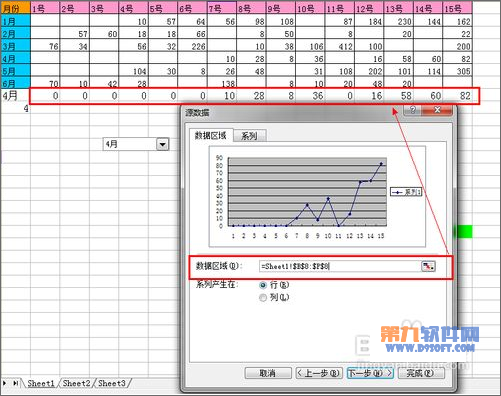Screen dimensions: 501x396
Task: Switch to the 数据区域 tab
Action: (x=211, y=135)
